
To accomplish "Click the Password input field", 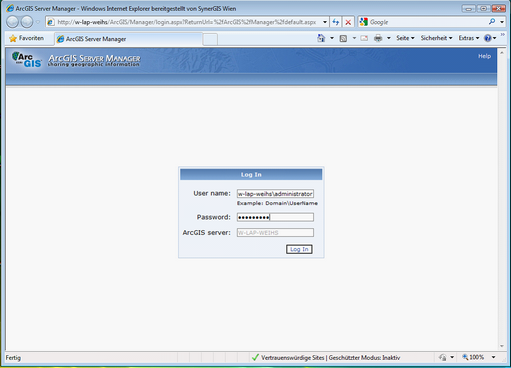I will coord(275,217).
